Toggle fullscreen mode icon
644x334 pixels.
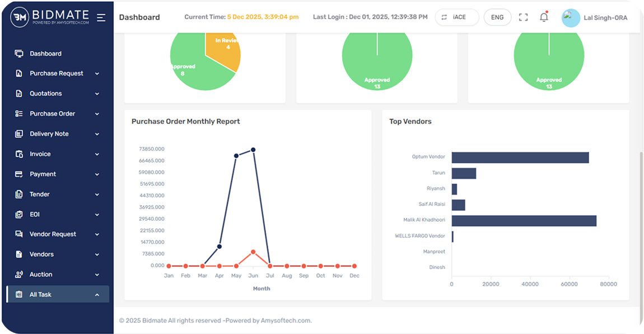click(x=524, y=17)
